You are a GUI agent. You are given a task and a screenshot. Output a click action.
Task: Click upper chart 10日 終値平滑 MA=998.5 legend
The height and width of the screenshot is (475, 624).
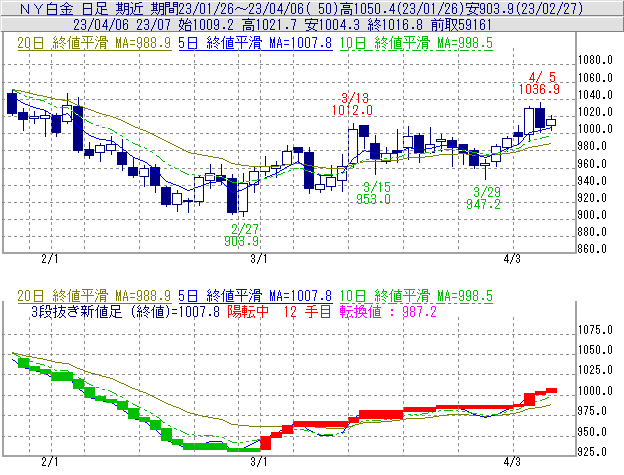click(x=416, y=43)
